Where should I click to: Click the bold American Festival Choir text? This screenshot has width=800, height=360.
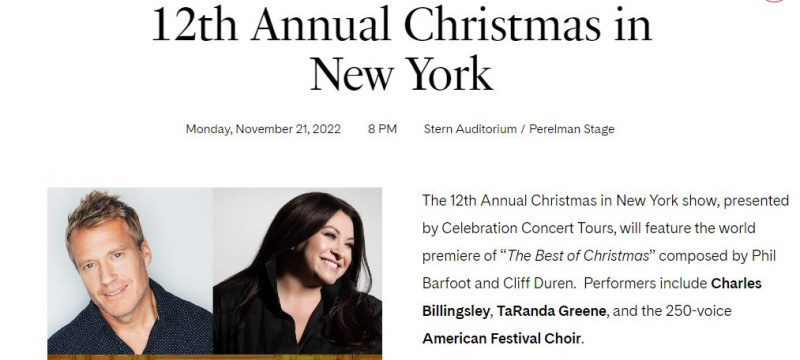(x=501, y=339)
